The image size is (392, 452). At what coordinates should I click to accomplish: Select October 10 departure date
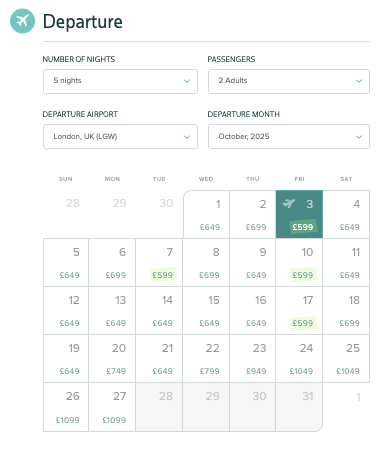click(x=299, y=262)
